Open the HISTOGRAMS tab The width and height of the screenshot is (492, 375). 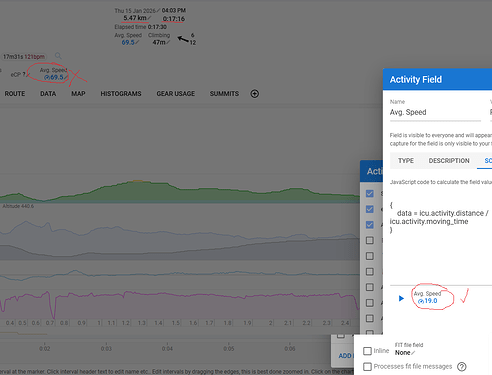tap(121, 94)
